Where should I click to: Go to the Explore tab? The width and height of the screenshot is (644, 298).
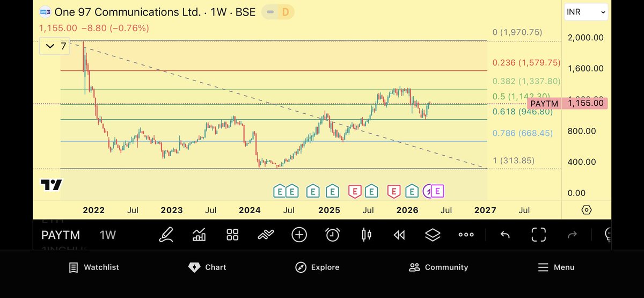[317, 267]
